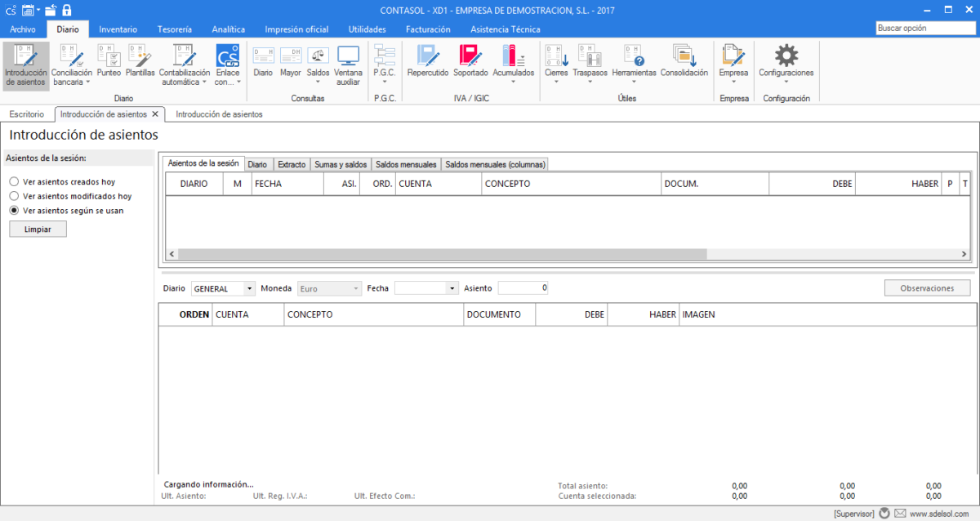Click the IVA Soportado icon

click(470, 60)
